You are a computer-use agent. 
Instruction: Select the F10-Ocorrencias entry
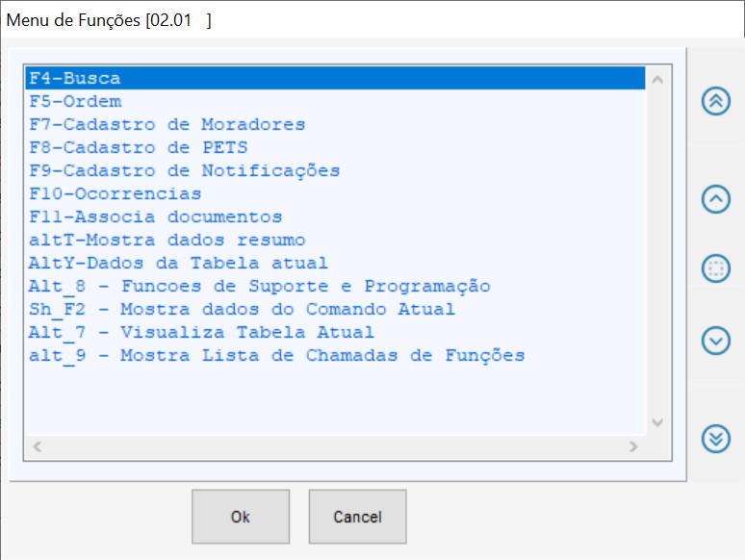pos(116,193)
